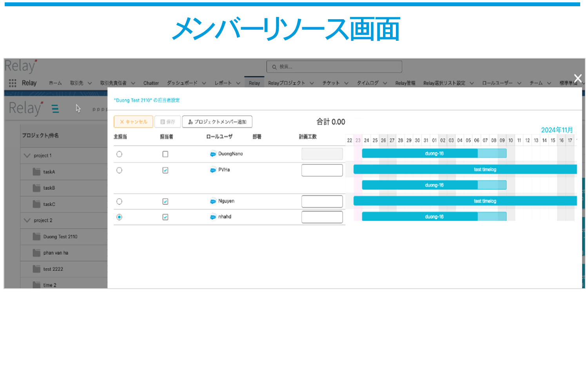Open the Relayプロジェクト tab dropdown arrow
Screen dimensions: 588x392
pos(312,83)
